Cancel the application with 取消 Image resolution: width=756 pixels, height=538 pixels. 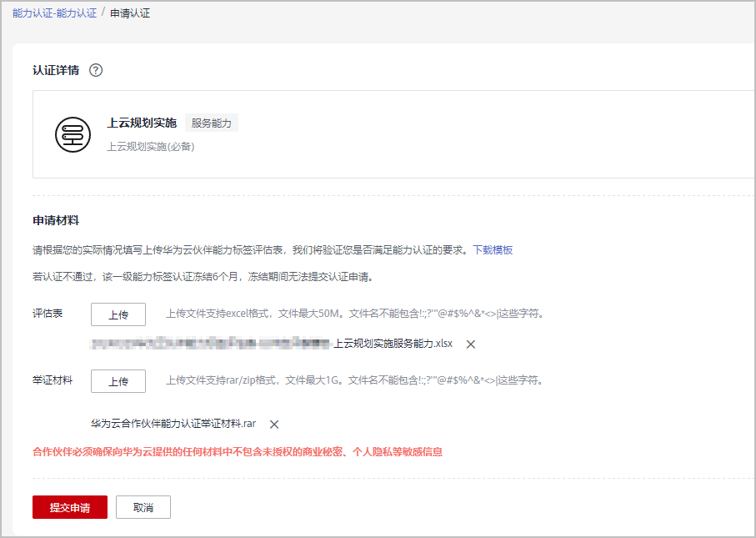click(143, 507)
